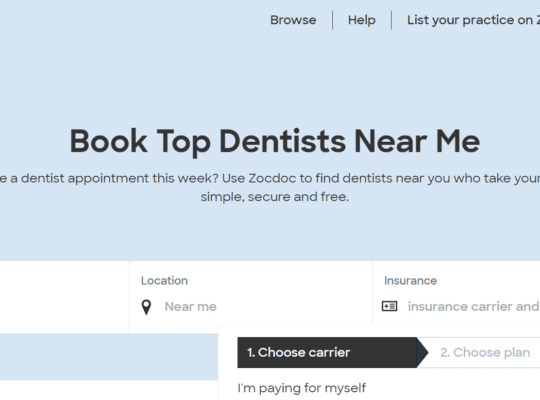This screenshot has width=540, height=400.
Task: Click the Book Top Dentists Near Me heading
Action: 275,142
